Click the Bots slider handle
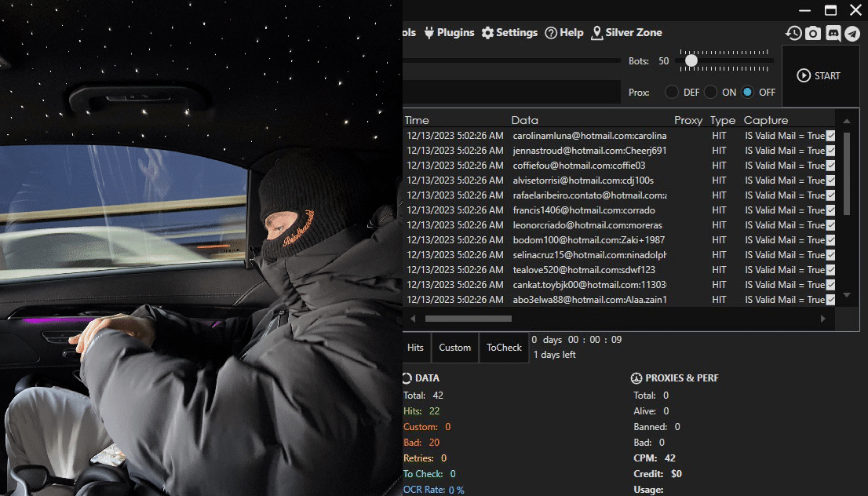 [x=691, y=61]
